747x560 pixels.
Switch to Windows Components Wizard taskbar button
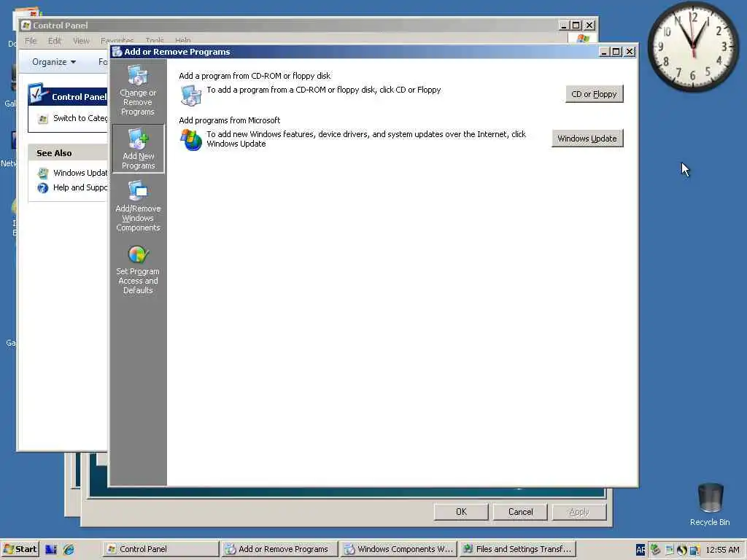[x=398, y=549]
